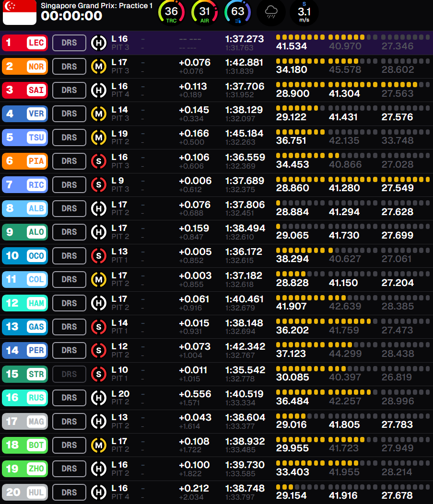
Task: Click ZHO's gap value +0.100
Action: coord(194,465)
